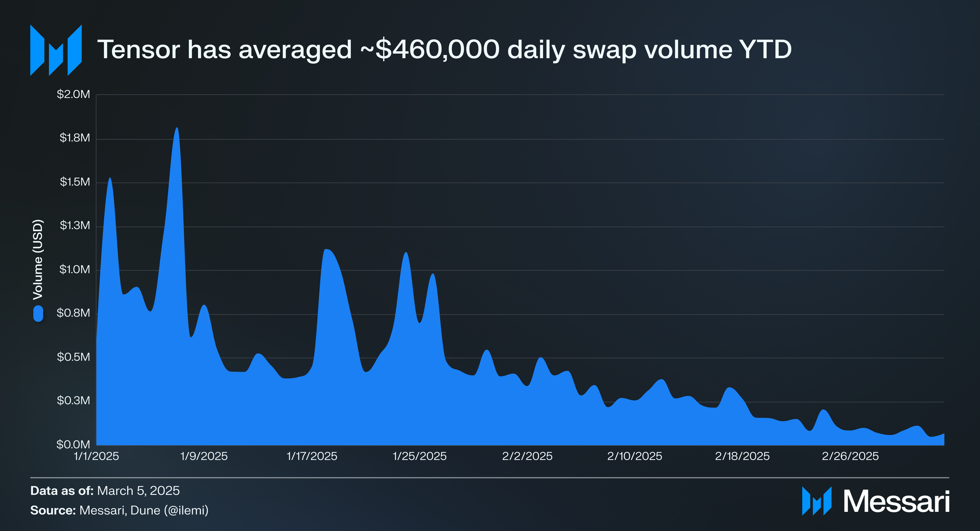
Task: Click the $2.0M y-axis label
Action: click(x=73, y=95)
